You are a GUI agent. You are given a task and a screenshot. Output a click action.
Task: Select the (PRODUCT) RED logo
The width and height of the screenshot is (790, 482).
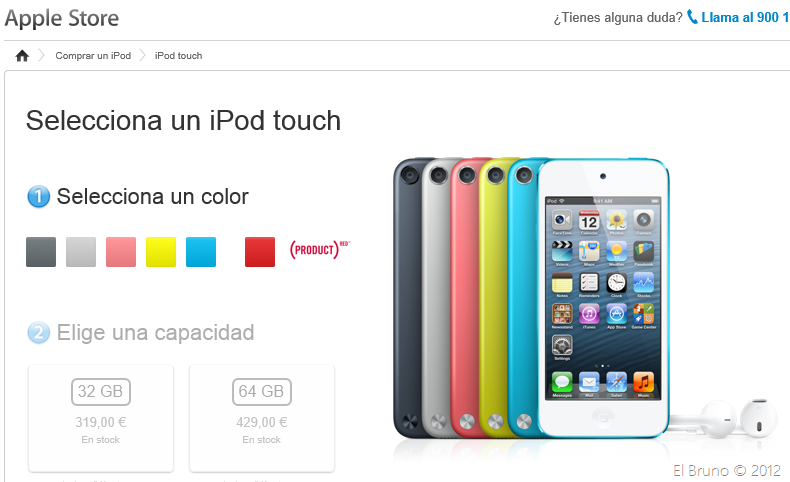[319, 249]
